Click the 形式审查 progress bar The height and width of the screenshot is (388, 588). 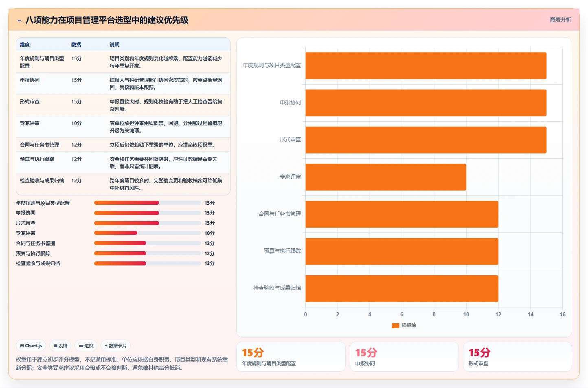click(x=147, y=223)
